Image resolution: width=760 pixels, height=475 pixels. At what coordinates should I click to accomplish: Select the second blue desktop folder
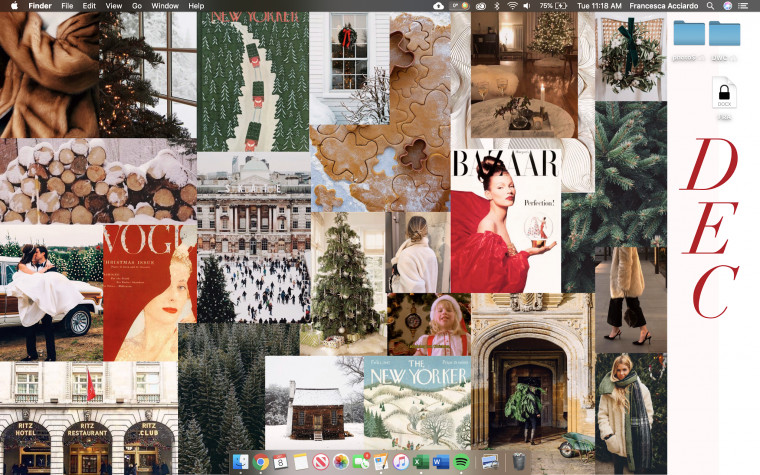tap(725, 33)
